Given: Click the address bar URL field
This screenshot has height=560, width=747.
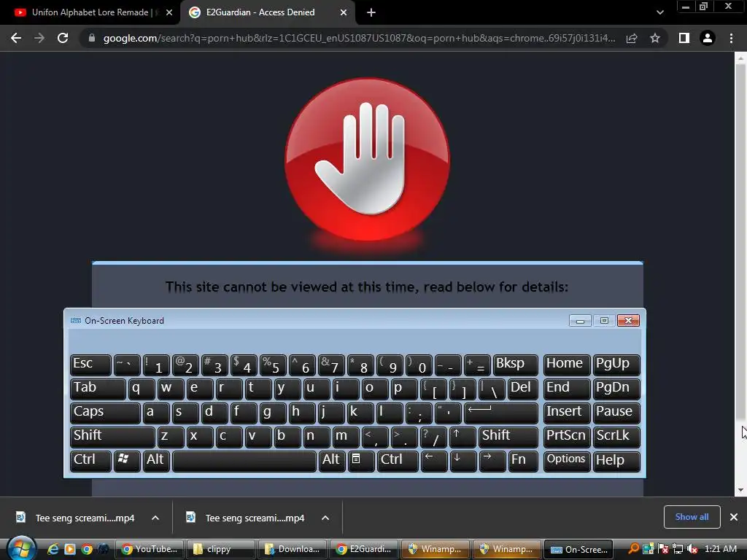Looking at the screenshot, I should [x=359, y=38].
